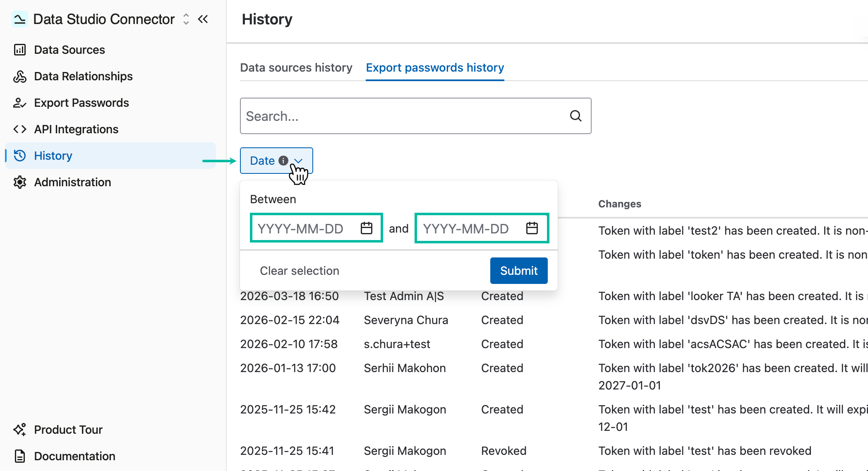Click the 'dsvDS' token change text
The height and width of the screenshot is (471, 868).
733,320
